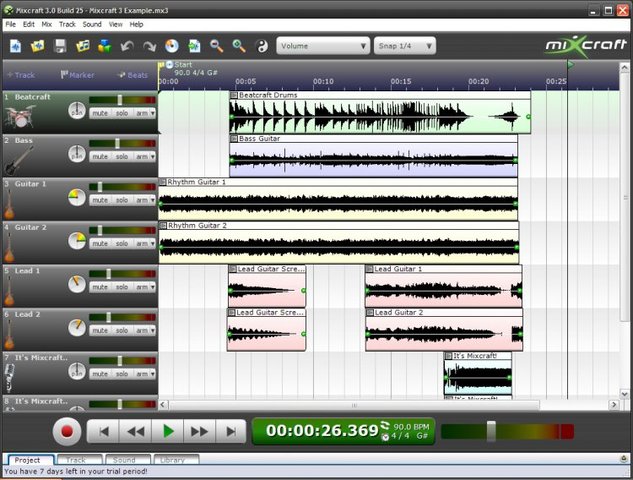Click the guitar icon on Guitar 1 track
Screen dimensions: 633x480
[9, 204]
